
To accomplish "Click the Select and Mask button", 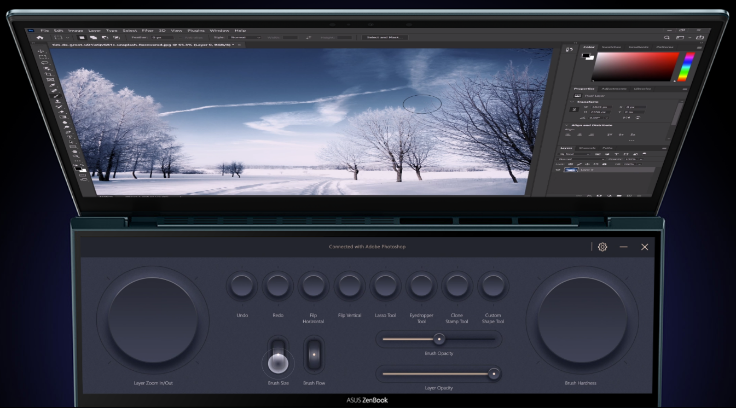I will [x=383, y=37].
